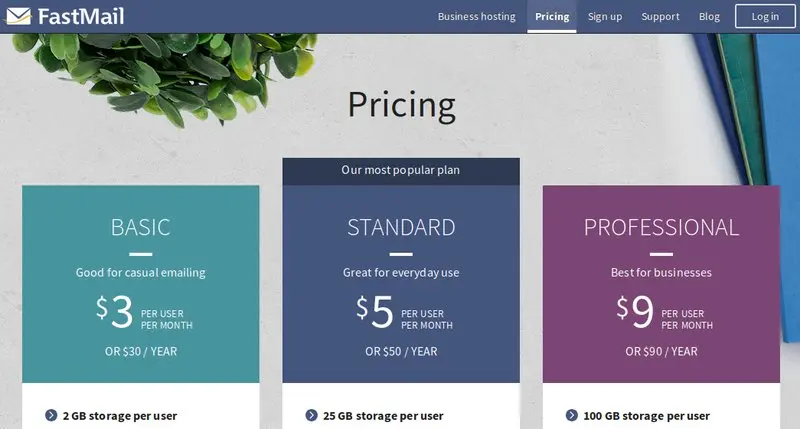Select the teal BASIC plan card
The image size is (800, 429).
141,284
